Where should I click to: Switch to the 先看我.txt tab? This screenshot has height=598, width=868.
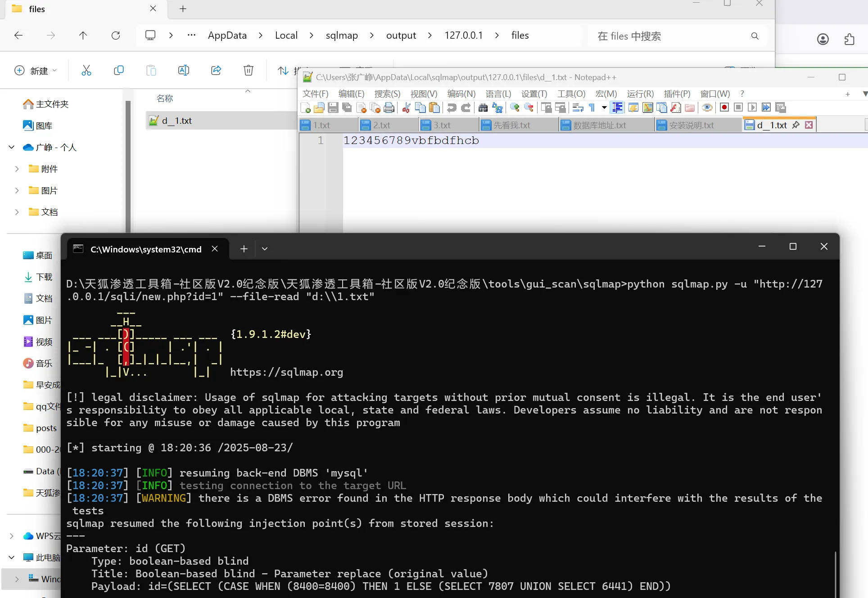click(511, 125)
